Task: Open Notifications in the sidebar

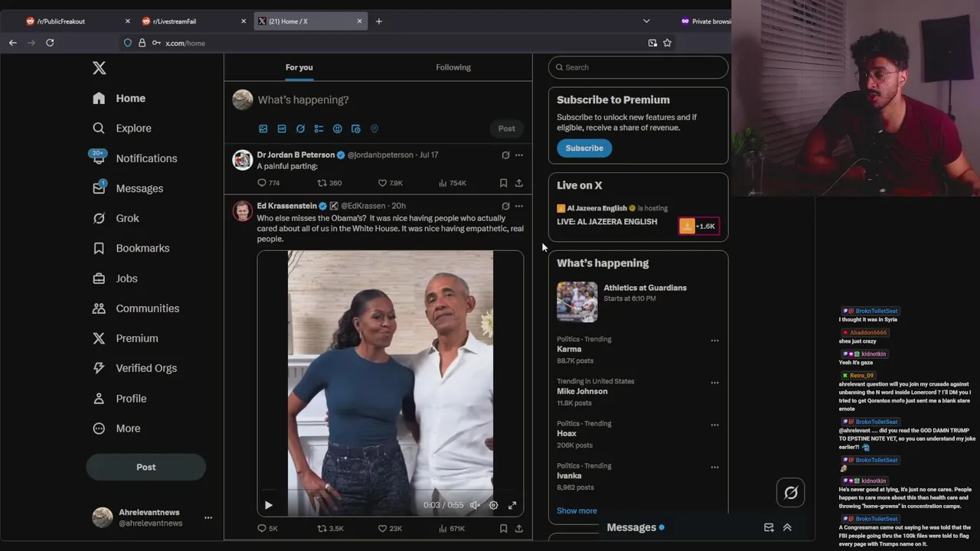Action: point(135,158)
